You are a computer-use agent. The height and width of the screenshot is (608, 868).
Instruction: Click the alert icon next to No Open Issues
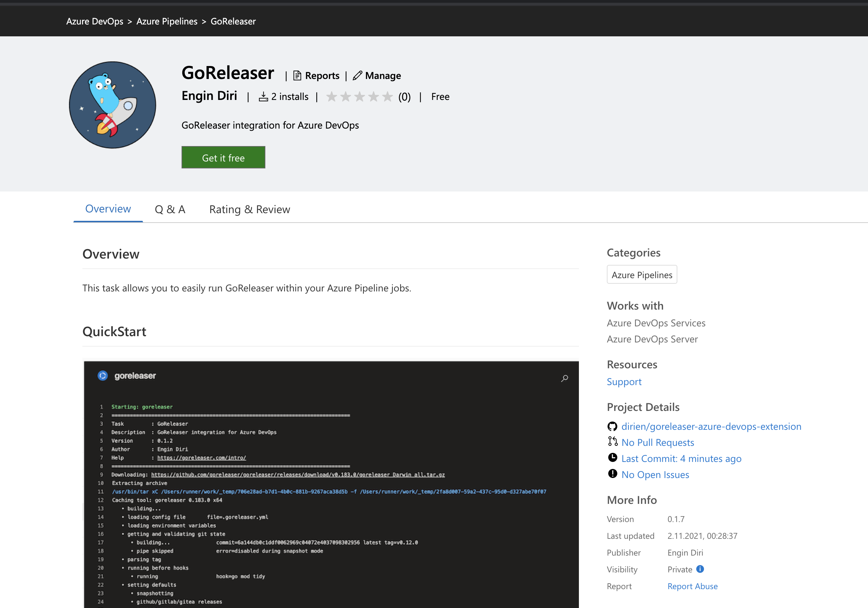click(x=612, y=474)
